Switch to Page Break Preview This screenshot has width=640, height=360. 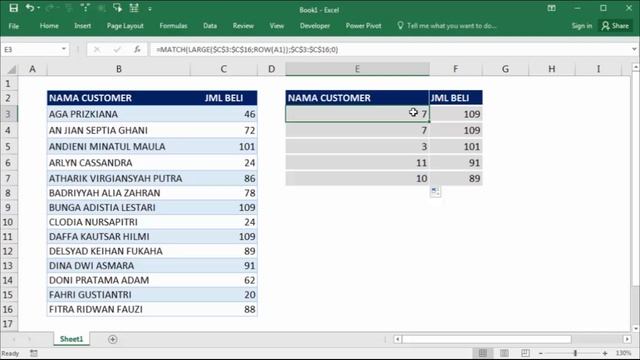(x=525, y=353)
